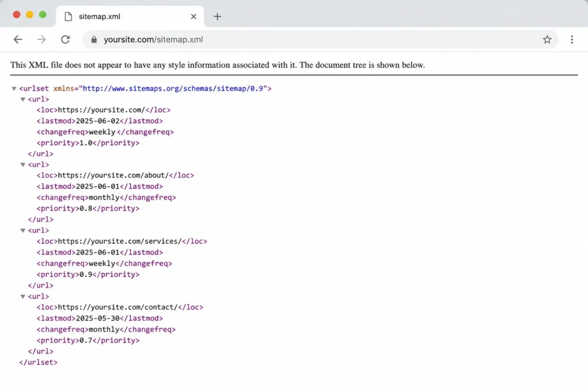Viewport: 588px width, 392px height.
Task: Click the about page's monthly changefreq value
Action: coord(105,197)
